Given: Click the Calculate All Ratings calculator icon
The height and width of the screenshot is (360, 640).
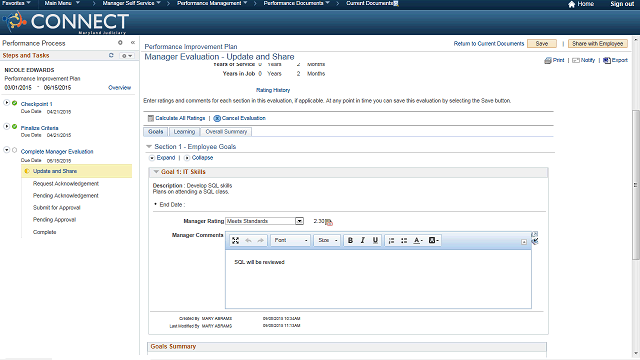Looking at the screenshot, I should click(x=151, y=118).
